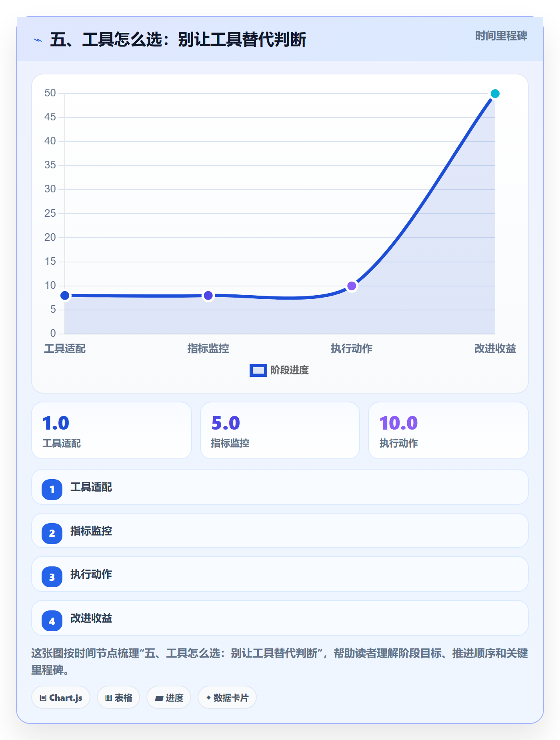Viewport: 560px width, 740px height.
Task: Toggle the 阶段进度 legend swatch
Action: [258, 370]
